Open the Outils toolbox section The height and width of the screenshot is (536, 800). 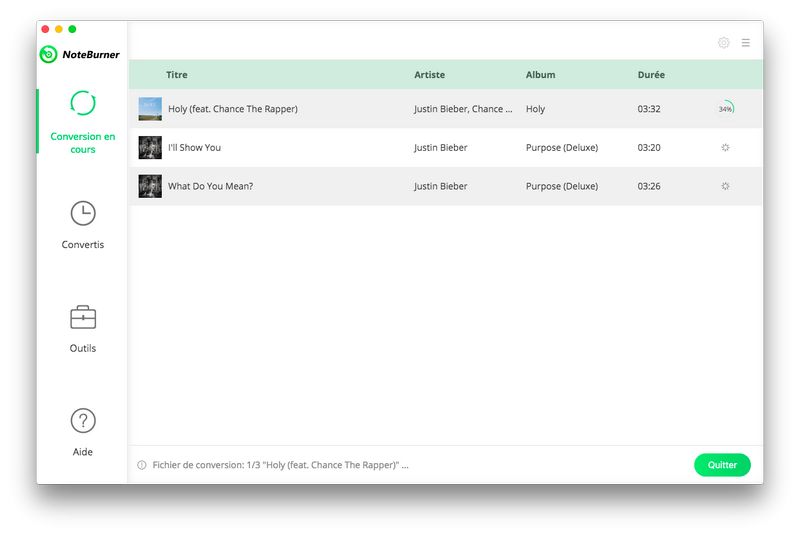click(x=83, y=329)
